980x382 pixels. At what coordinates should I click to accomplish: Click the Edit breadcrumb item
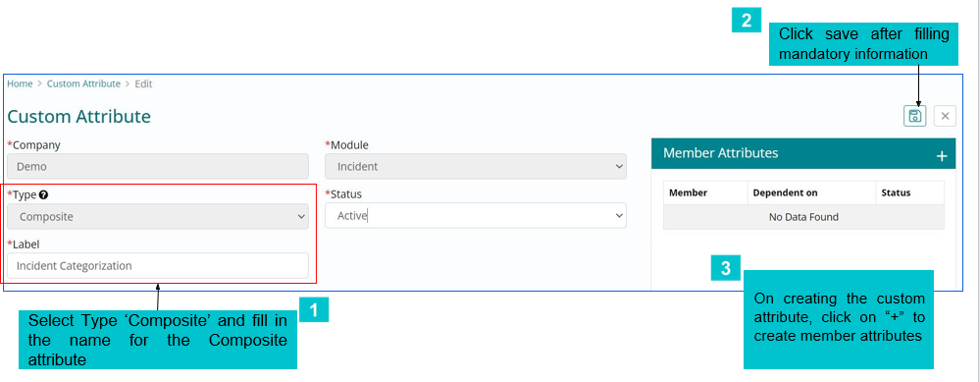(x=144, y=83)
